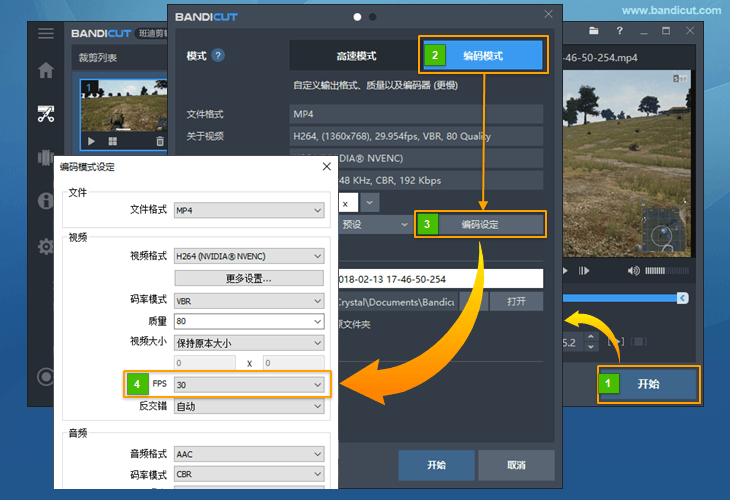Click Start (开始) in the export dialog
The image size is (730, 500).
(436, 465)
